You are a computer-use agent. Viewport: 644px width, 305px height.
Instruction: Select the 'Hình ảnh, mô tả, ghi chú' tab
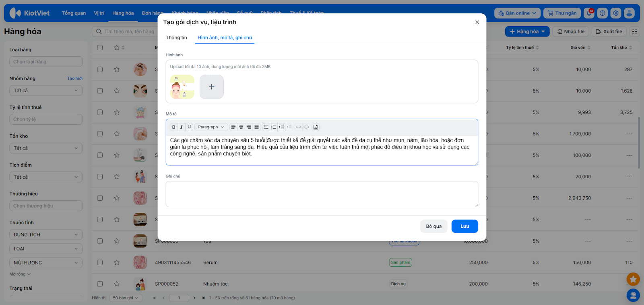click(x=225, y=37)
